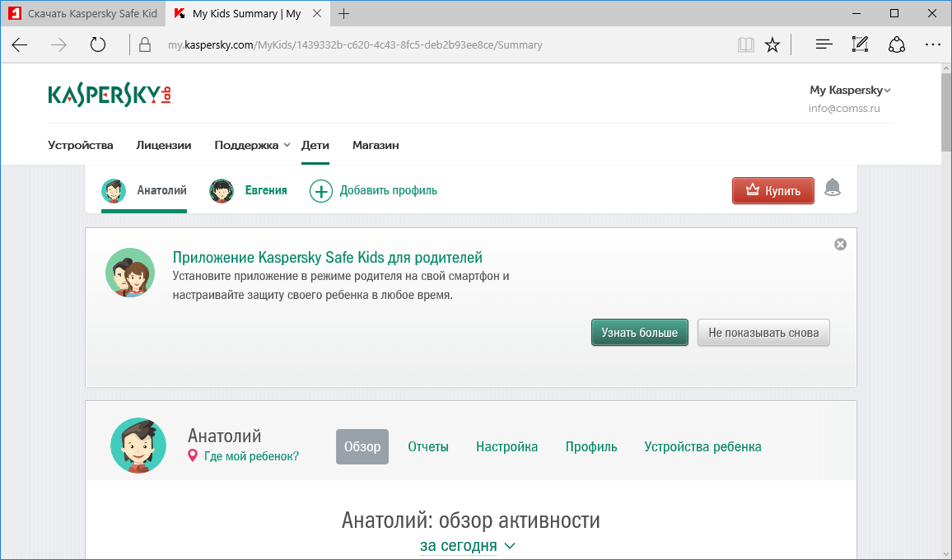Image resolution: width=952 pixels, height=560 pixels.
Task: Switch to the Отчеты tab
Action: [x=427, y=446]
